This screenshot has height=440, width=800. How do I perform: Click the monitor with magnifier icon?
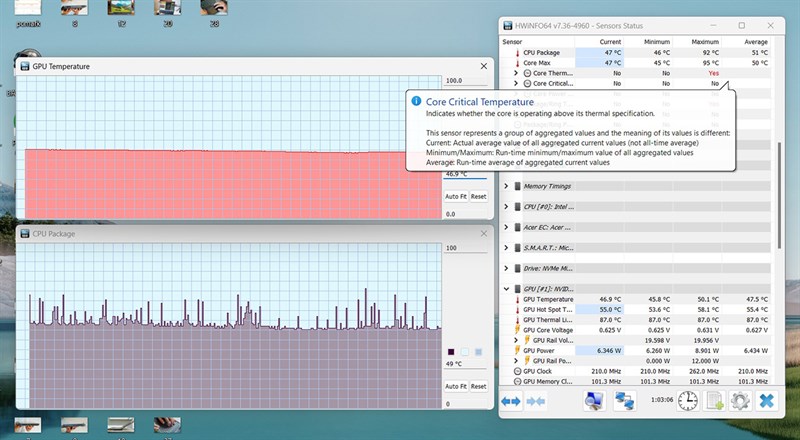point(595,400)
